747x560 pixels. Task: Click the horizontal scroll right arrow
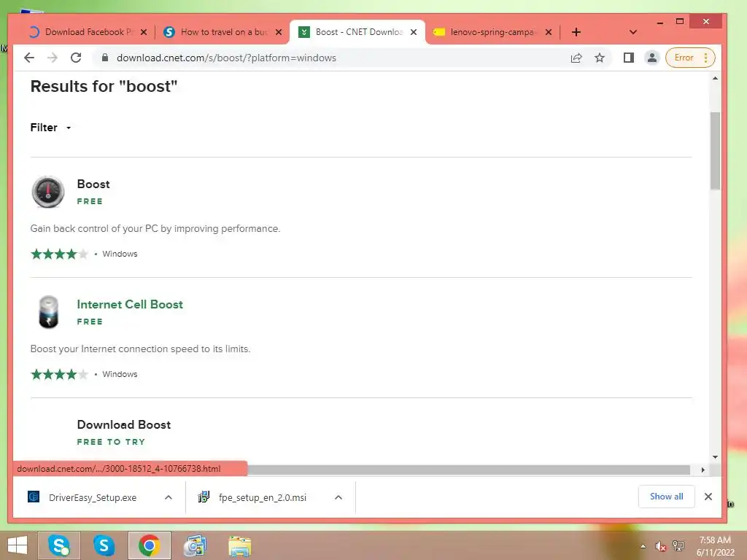click(703, 470)
